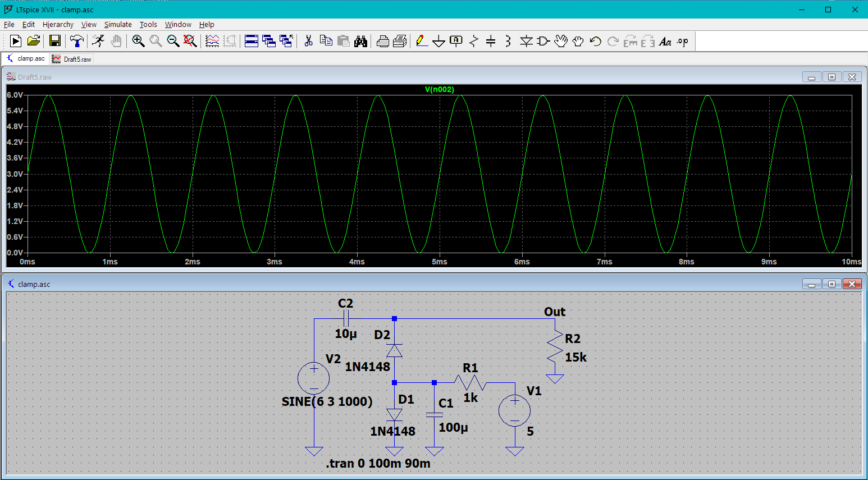Screen dimensions: 868x480
Task: Open a file with the folder icon
Action: [x=34, y=41]
